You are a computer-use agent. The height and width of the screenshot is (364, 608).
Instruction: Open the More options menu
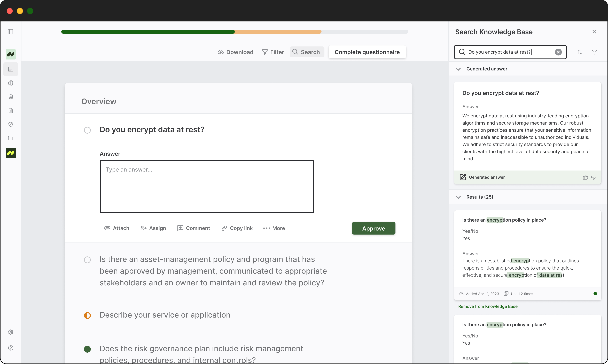tap(274, 228)
